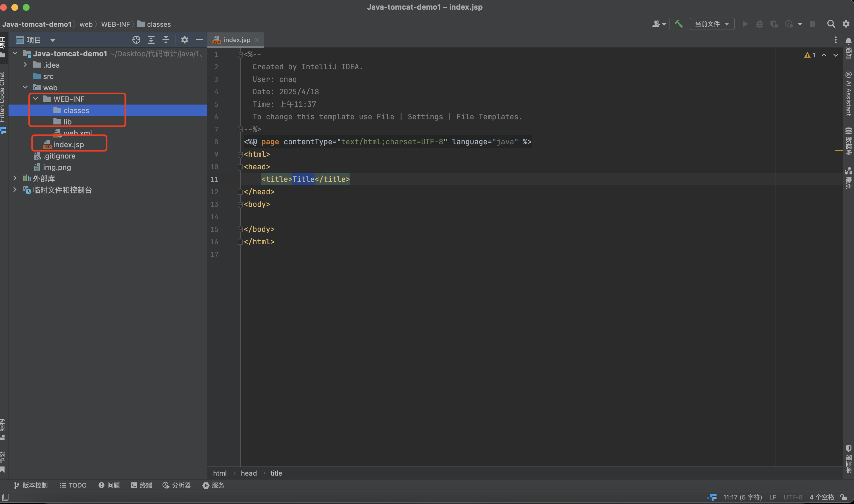The width and height of the screenshot is (854, 504).
Task: Expand the 外部库 node
Action: 14,178
